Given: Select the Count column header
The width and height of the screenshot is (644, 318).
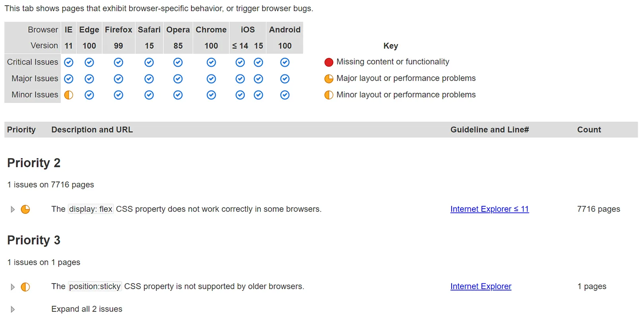Looking at the screenshot, I should 589,130.
